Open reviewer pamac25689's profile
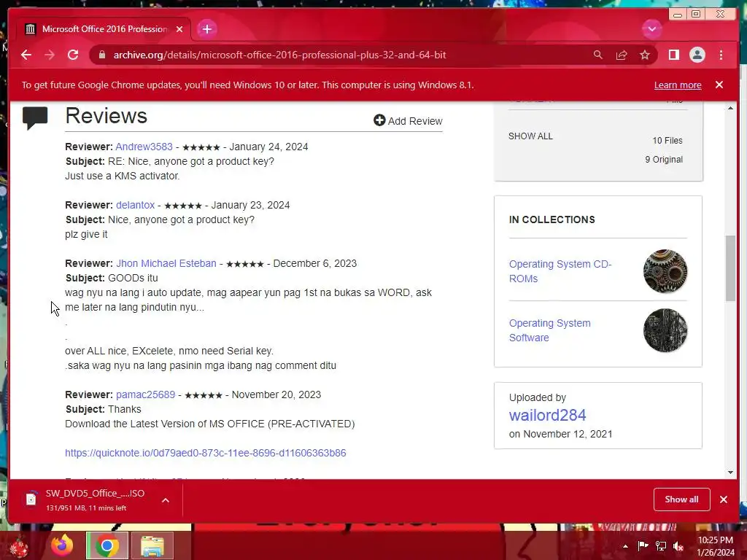 [x=145, y=394]
